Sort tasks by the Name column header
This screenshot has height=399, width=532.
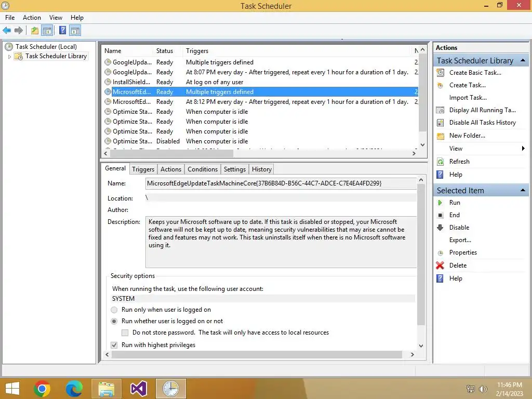coord(127,51)
